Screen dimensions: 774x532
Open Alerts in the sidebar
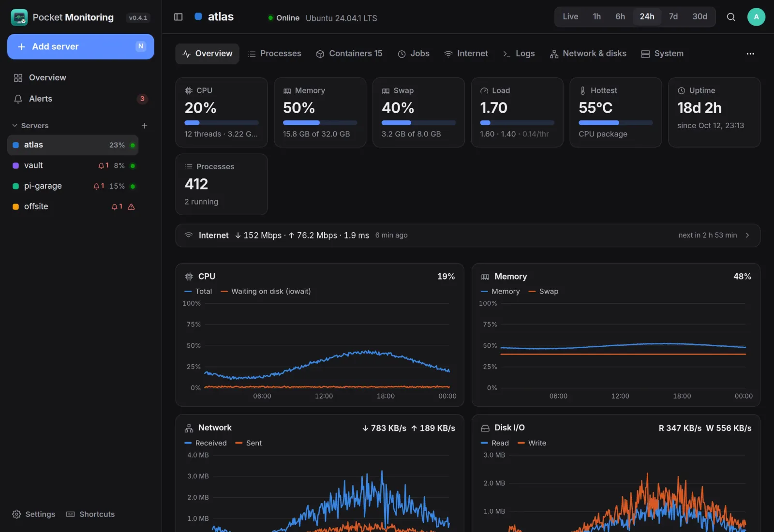pyautogui.click(x=80, y=99)
